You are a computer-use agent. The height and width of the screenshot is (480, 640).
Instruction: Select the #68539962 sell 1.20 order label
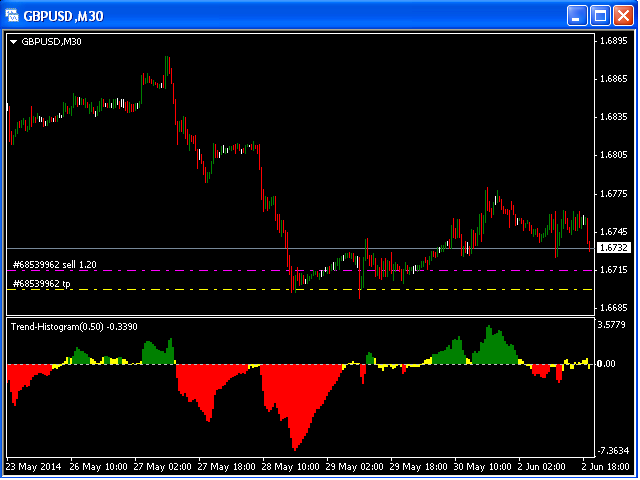coord(55,264)
